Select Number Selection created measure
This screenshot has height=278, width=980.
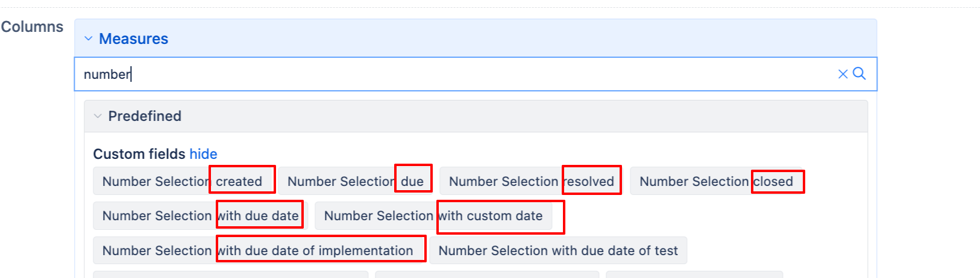click(x=182, y=181)
